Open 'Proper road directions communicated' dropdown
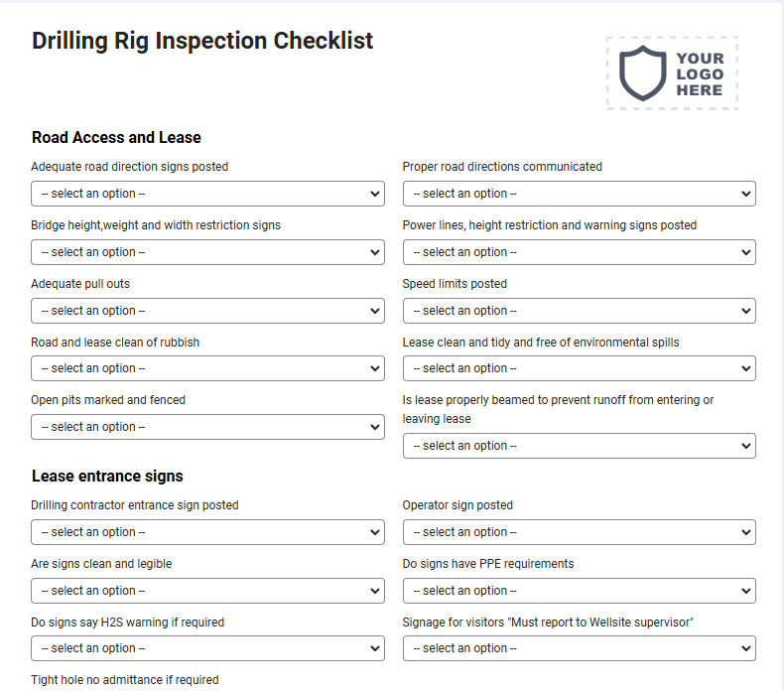Screen dimensions: 784x691 click(579, 194)
